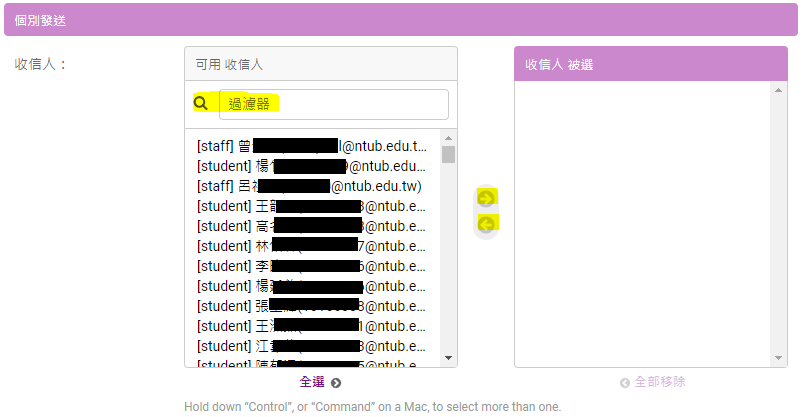Select all recipients via 全選 link

point(312,382)
